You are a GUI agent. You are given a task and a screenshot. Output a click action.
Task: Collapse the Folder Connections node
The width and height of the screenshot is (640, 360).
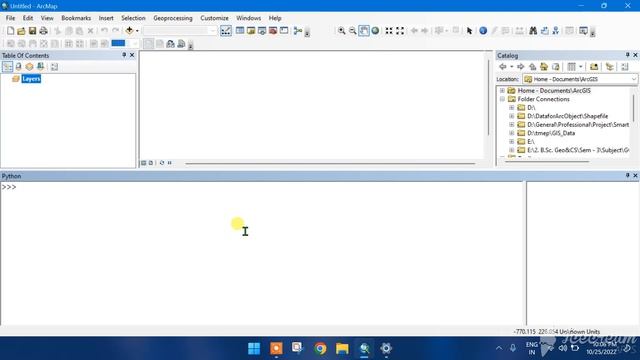point(502,99)
